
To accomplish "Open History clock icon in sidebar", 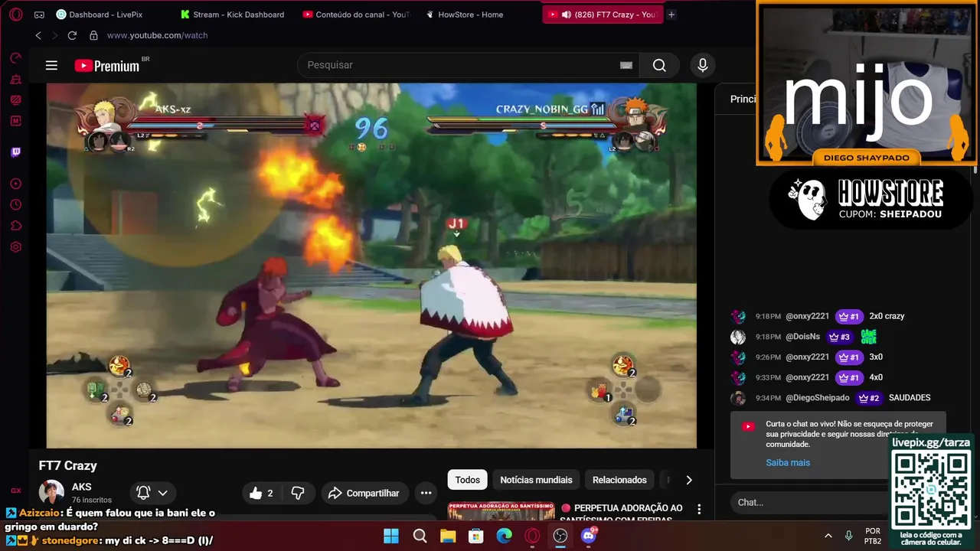I will [x=15, y=205].
